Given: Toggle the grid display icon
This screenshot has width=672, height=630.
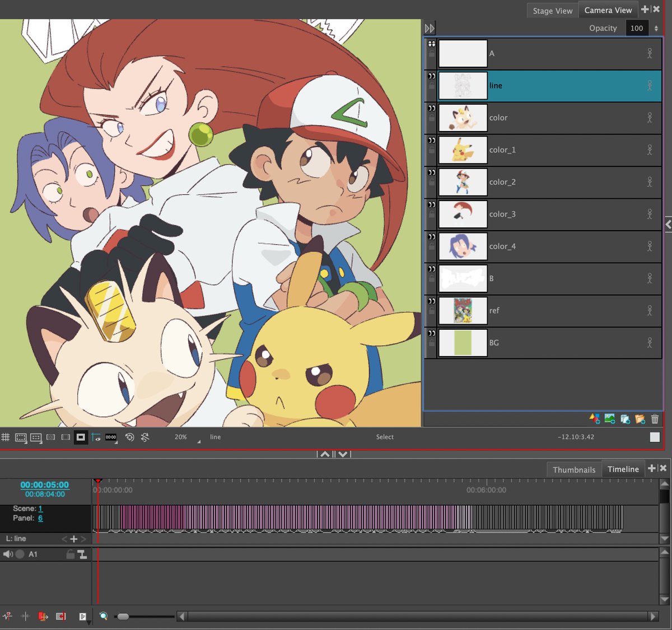Looking at the screenshot, I should [x=6, y=437].
